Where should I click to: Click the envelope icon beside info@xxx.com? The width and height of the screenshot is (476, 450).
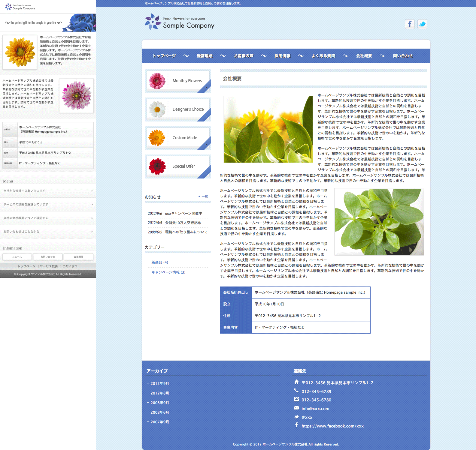[x=296, y=408]
